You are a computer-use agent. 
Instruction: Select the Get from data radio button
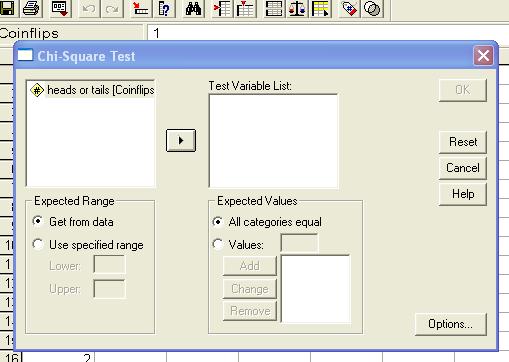pos(38,221)
